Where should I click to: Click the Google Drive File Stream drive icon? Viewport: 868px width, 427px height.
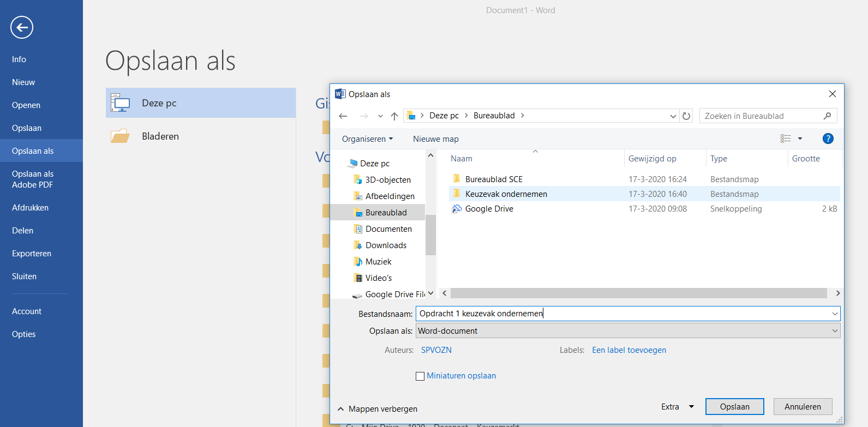point(357,295)
